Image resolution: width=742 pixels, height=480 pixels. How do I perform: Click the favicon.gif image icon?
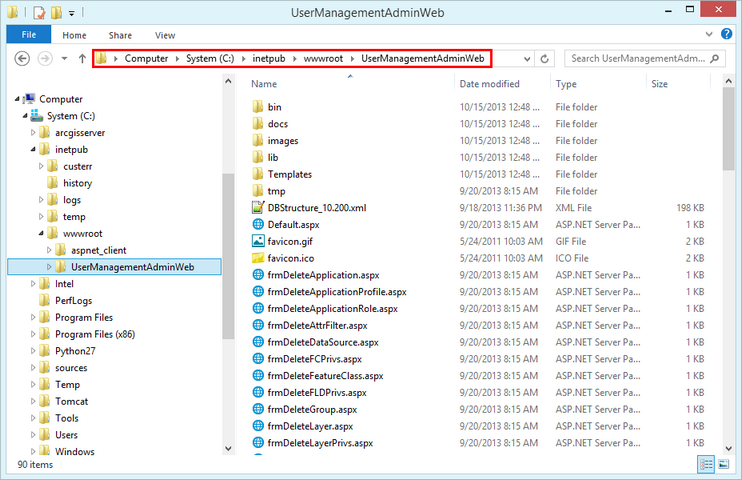258,241
